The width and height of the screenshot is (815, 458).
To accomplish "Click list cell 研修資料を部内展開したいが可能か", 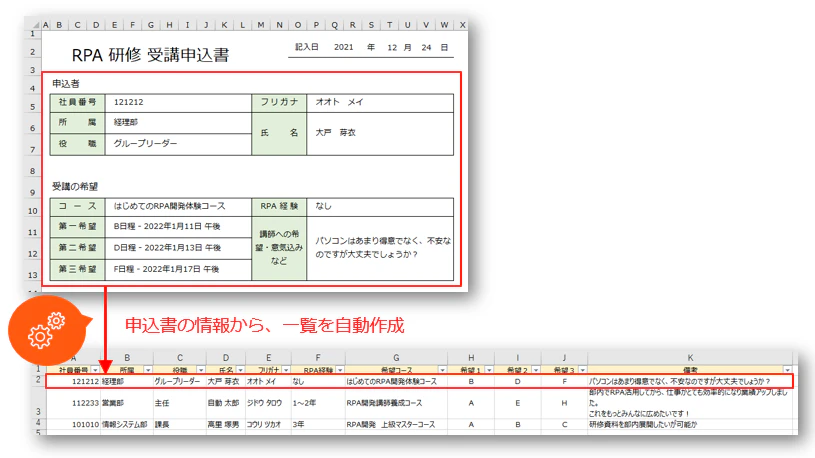I will click(x=642, y=424).
